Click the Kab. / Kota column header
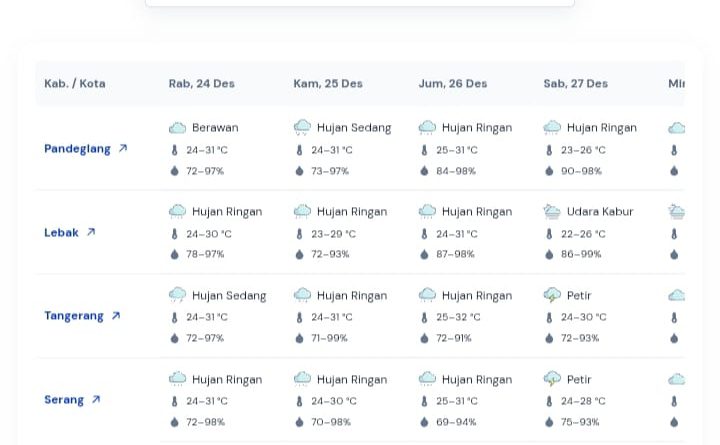720x445 pixels. [75, 84]
